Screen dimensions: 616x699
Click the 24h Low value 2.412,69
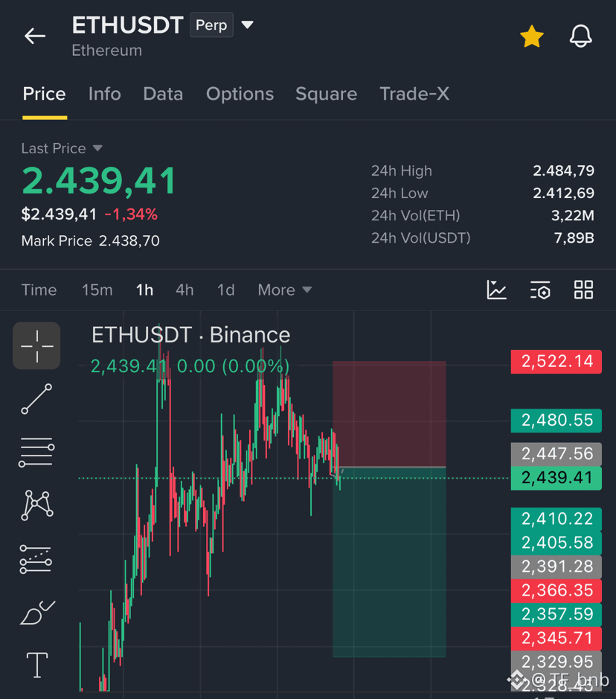tap(563, 193)
